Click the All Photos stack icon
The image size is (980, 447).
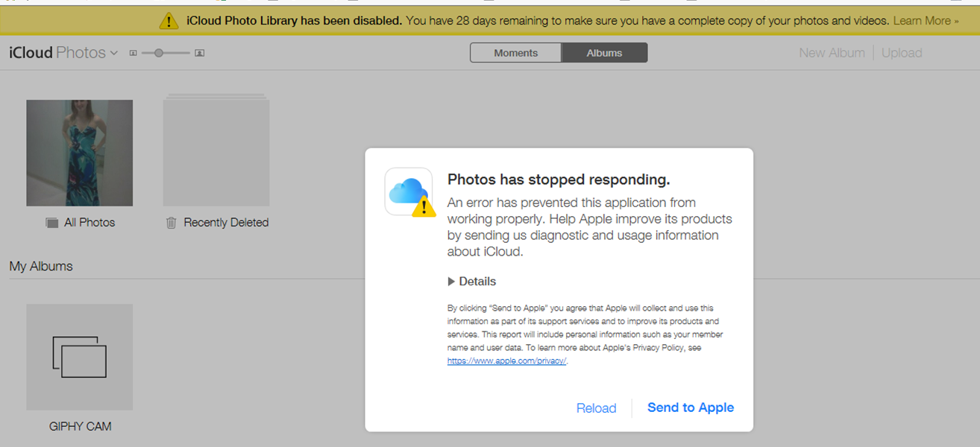coord(51,223)
